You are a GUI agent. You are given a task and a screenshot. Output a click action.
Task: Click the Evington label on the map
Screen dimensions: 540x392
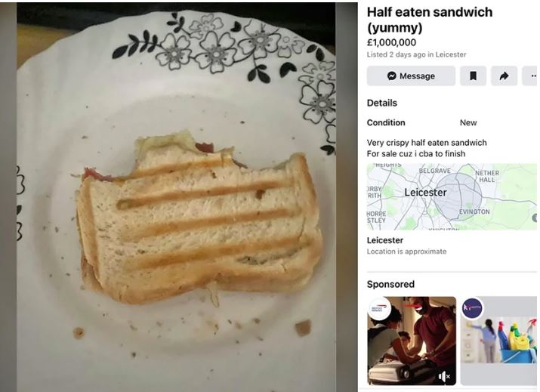[x=474, y=211]
